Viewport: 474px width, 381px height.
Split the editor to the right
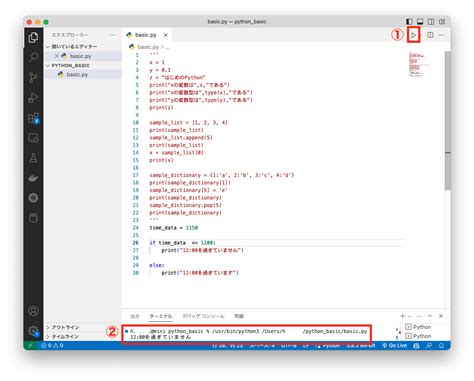[430, 35]
